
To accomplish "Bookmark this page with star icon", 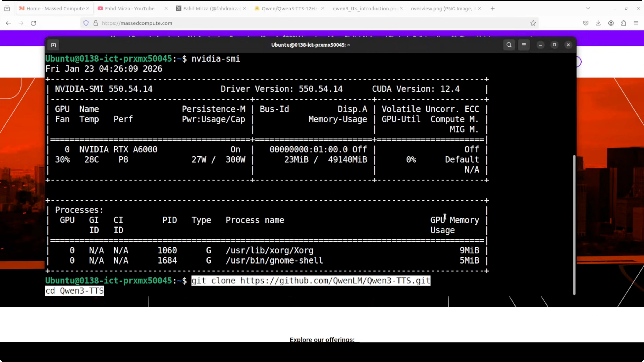I will pos(533,23).
